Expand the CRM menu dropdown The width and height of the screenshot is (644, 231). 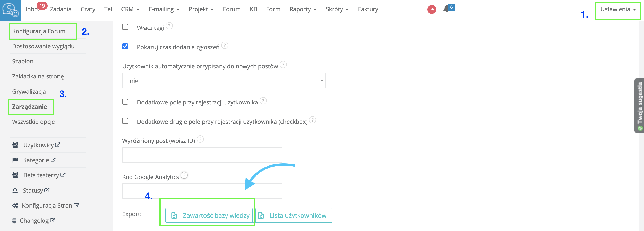[130, 9]
